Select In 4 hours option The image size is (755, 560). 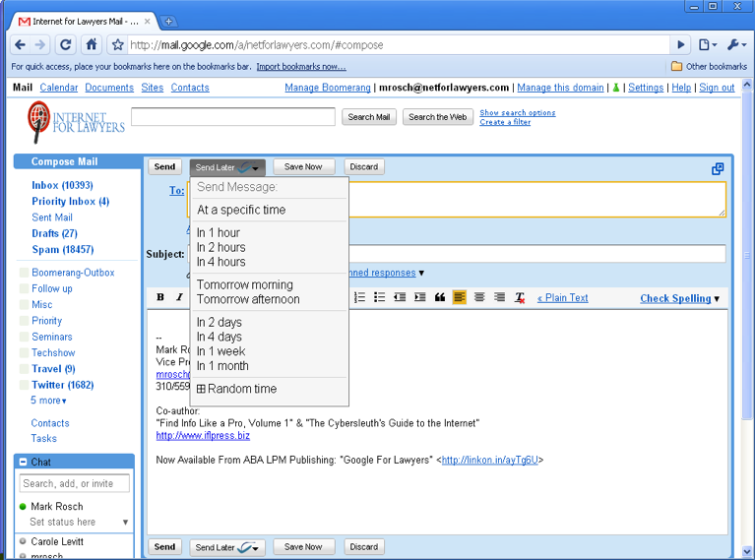(x=221, y=262)
